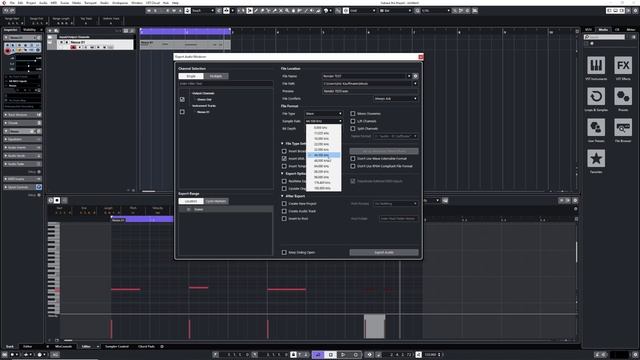Open Favorites star tile
The image size is (640, 360).
(596, 158)
